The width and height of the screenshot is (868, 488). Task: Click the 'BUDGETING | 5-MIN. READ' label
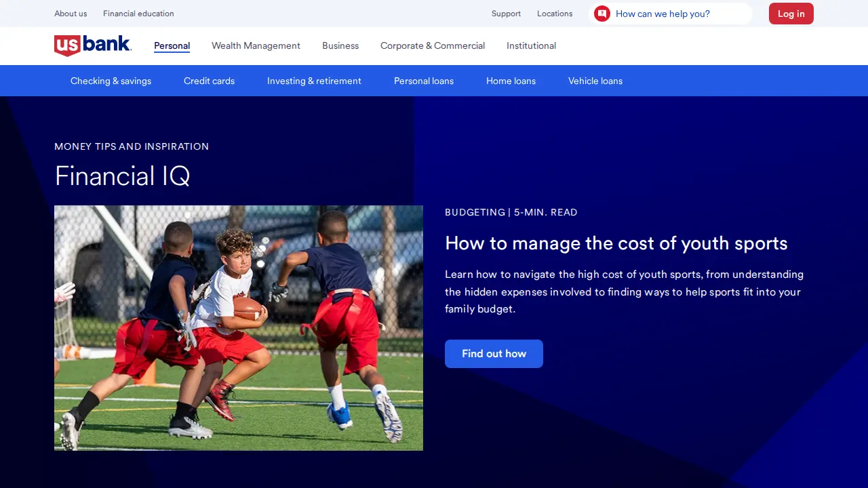511,212
